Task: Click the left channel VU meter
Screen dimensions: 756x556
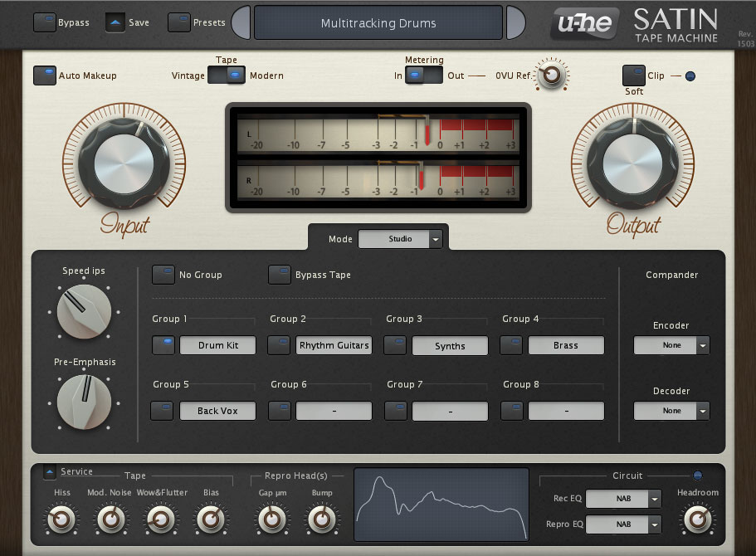Action: [378, 134]
